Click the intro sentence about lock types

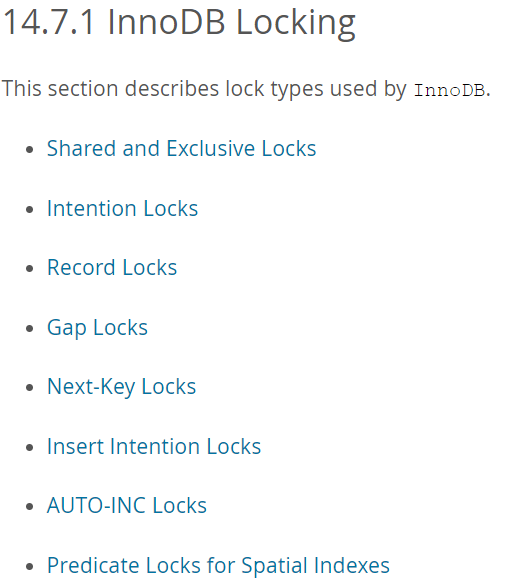click(x=246, y=89)
